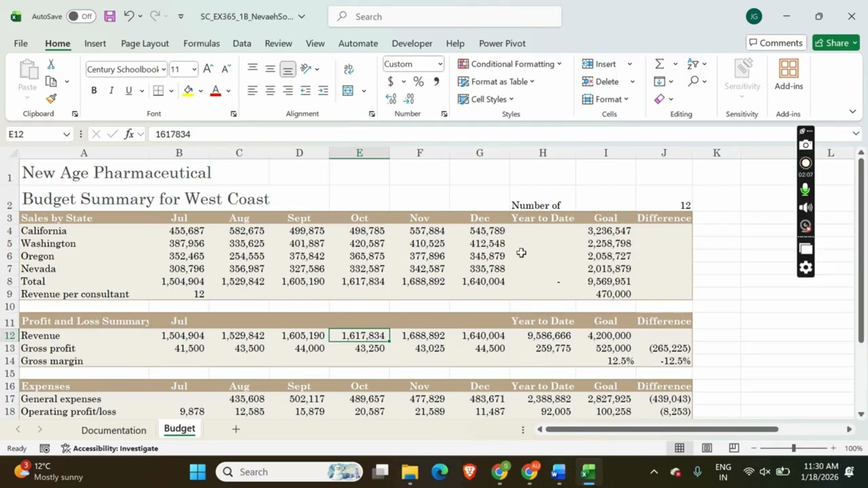Image resolution: width=868 pixels, height=488 pixels.
Task: Click Insert Function fx icon
Action: coord(129,134)
